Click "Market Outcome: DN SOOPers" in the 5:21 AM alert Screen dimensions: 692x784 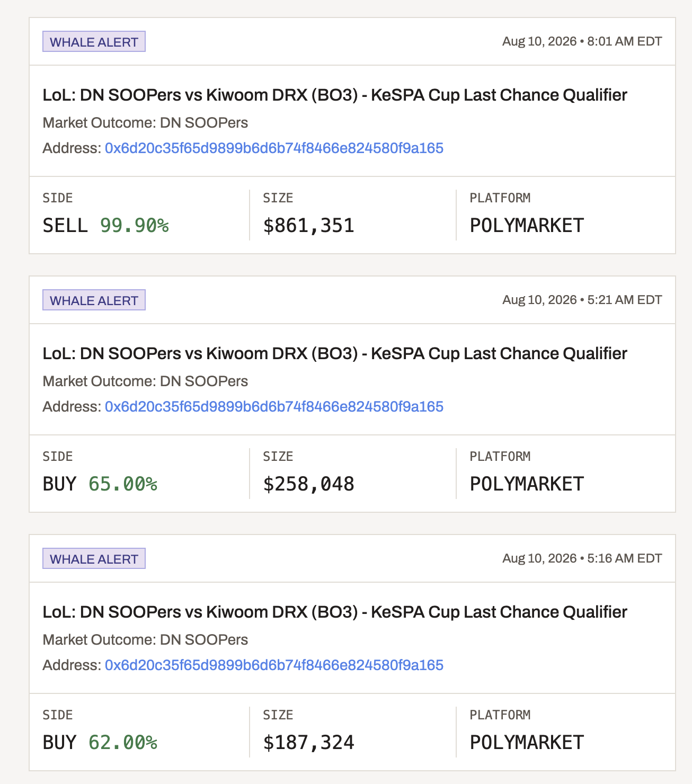tap(145, 381)
